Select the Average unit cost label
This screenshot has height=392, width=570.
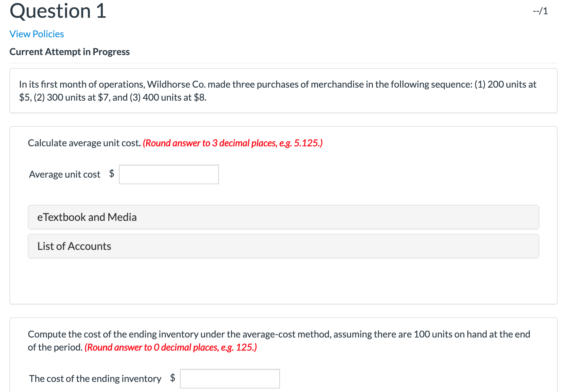pos(65,174)
